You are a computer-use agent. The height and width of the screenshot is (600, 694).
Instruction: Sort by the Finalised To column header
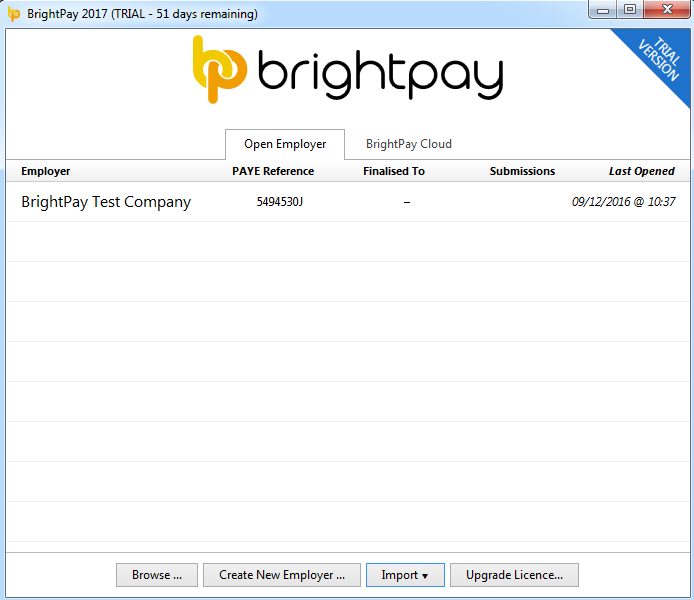pyautogui.click(x=394, y=171)
